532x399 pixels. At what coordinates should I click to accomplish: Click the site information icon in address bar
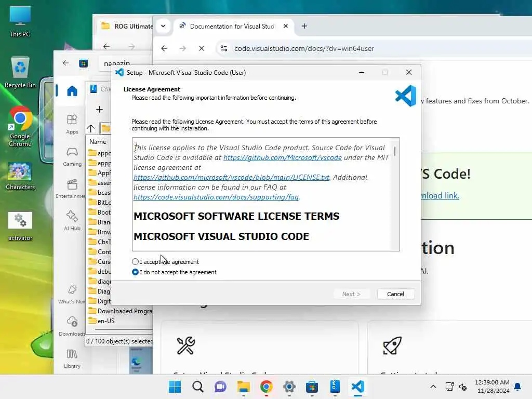[224, 48]
